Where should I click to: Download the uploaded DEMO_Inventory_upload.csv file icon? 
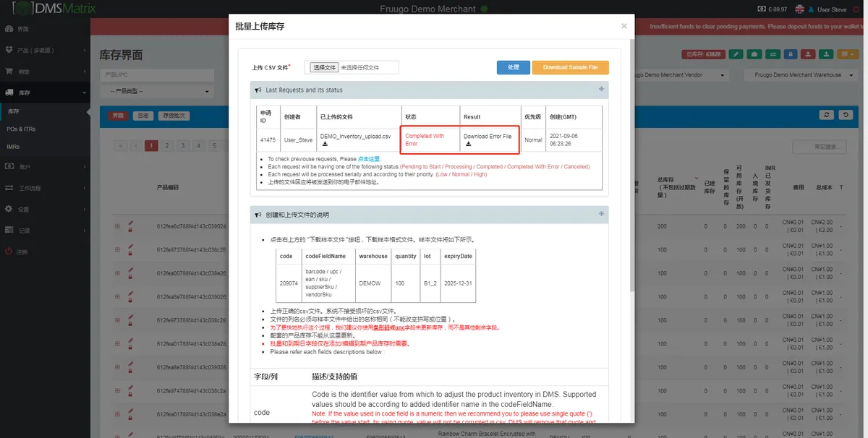pyautogui.click(x=325, y=144)
